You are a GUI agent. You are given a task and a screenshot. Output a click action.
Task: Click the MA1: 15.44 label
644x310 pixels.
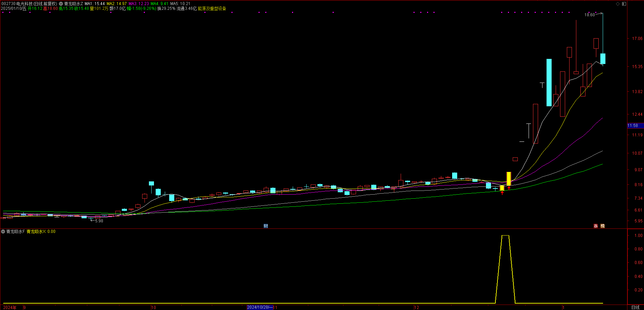click(94, 4)
